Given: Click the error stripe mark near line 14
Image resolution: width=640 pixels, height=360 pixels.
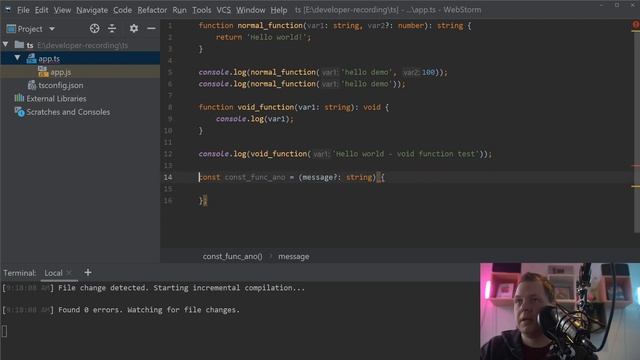Looking at the screenshot, I should point(636,166).
